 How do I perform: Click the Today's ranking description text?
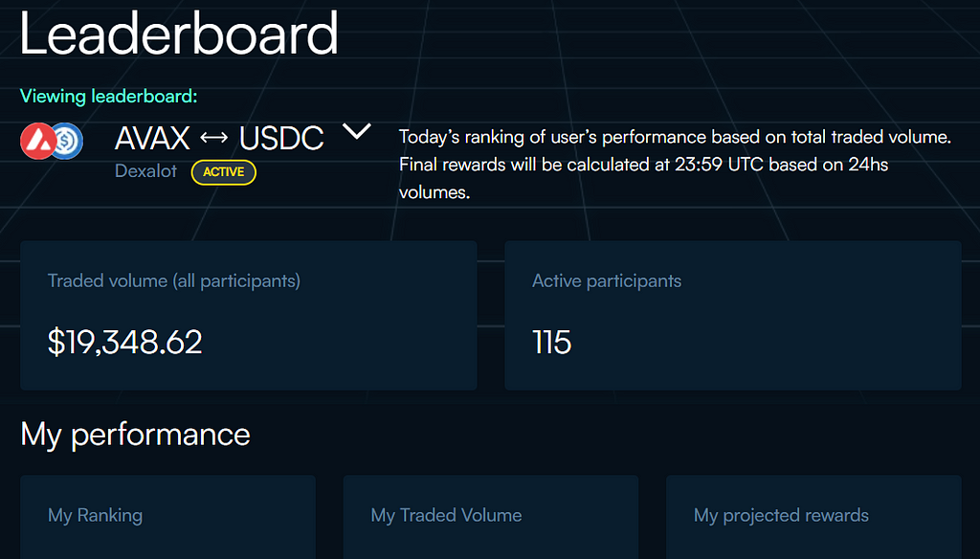click(675, 165)
